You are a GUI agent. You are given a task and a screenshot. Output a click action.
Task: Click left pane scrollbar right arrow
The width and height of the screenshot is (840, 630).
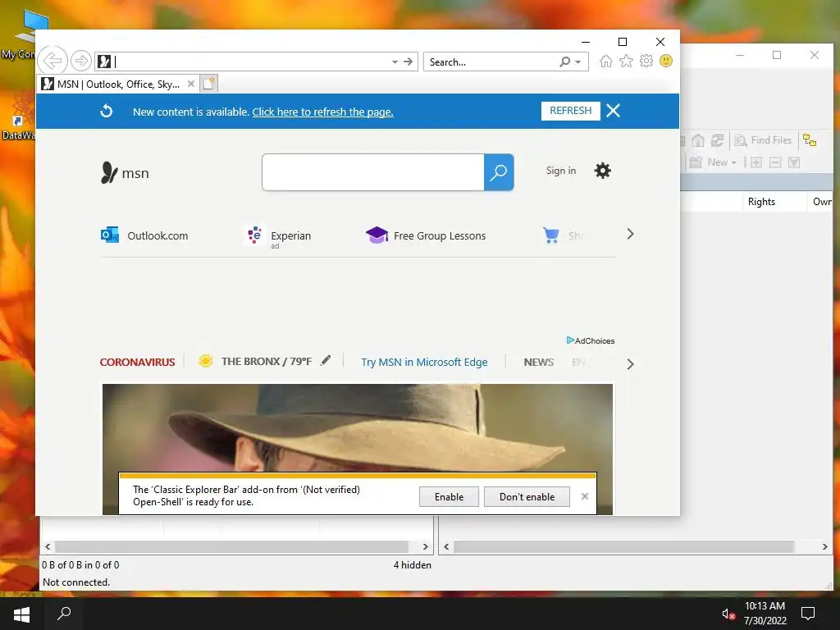pyautogui.click(x=426, y=546)
